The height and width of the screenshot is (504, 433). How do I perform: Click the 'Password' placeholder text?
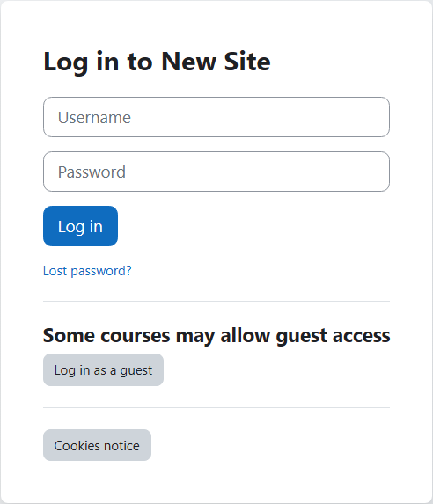click(x=92, y=172)
